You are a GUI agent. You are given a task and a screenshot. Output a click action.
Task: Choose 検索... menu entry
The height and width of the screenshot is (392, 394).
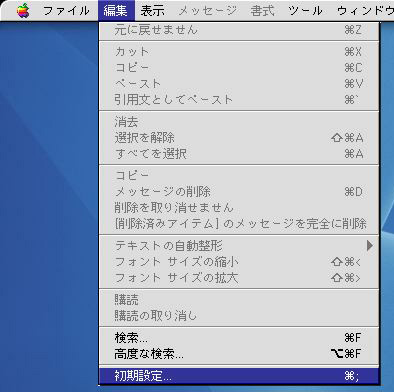pos(239,338)
